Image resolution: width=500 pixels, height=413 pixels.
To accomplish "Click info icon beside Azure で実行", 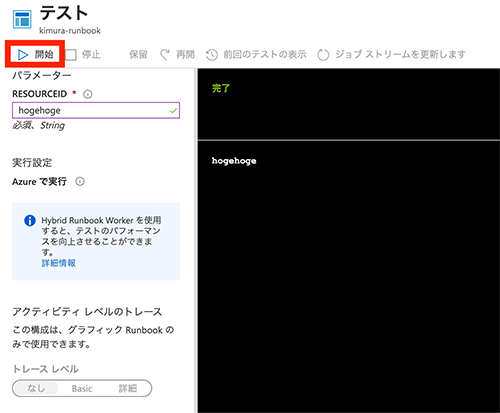I will pyautogui.click(x=80, y=182).
